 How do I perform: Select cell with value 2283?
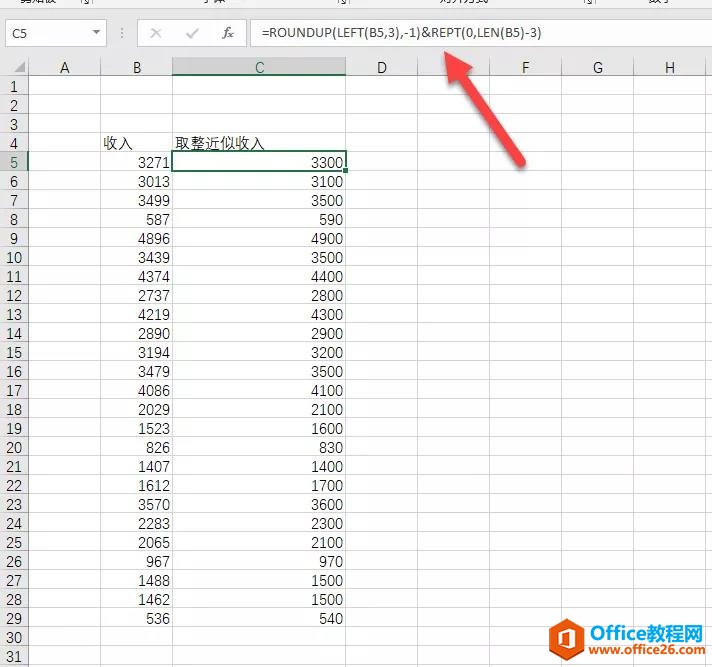(137, 524)
